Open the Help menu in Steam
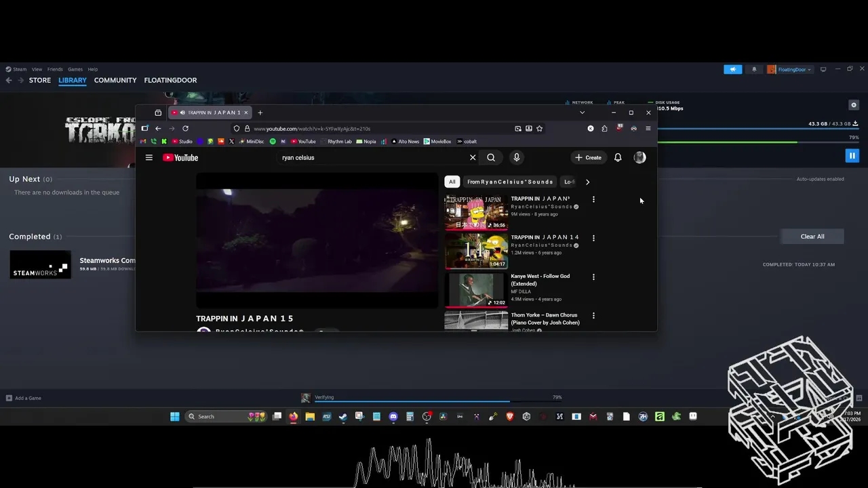 (x=93, y=69)
